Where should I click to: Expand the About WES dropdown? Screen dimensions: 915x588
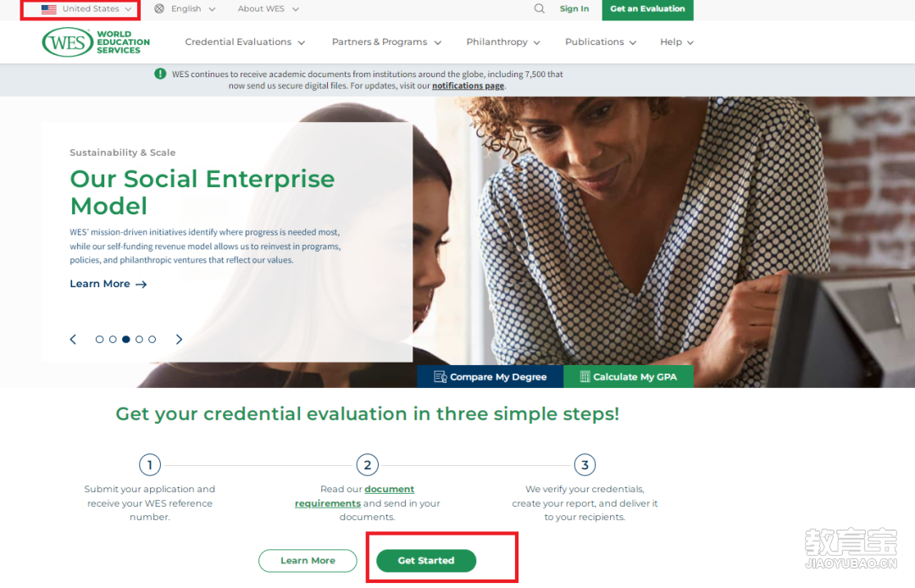tap(268, 8)
